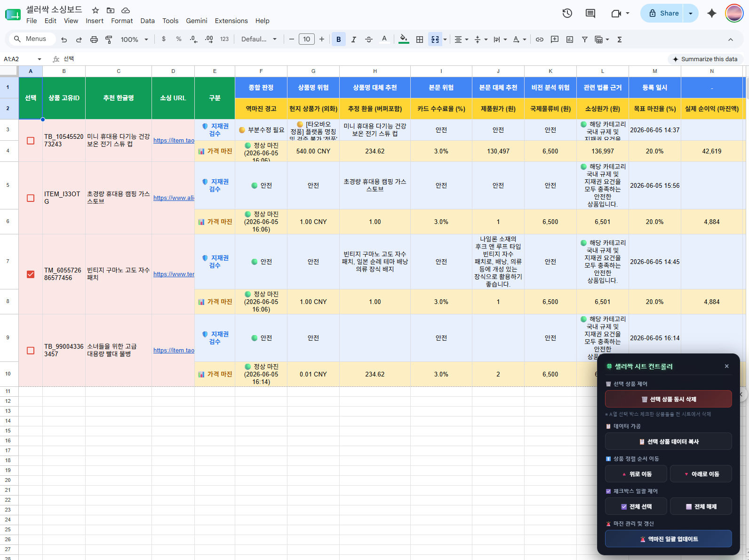Click 역마진 일괄 업데이트 button
This screenshot has width=749, height=560.
(668, 539)
